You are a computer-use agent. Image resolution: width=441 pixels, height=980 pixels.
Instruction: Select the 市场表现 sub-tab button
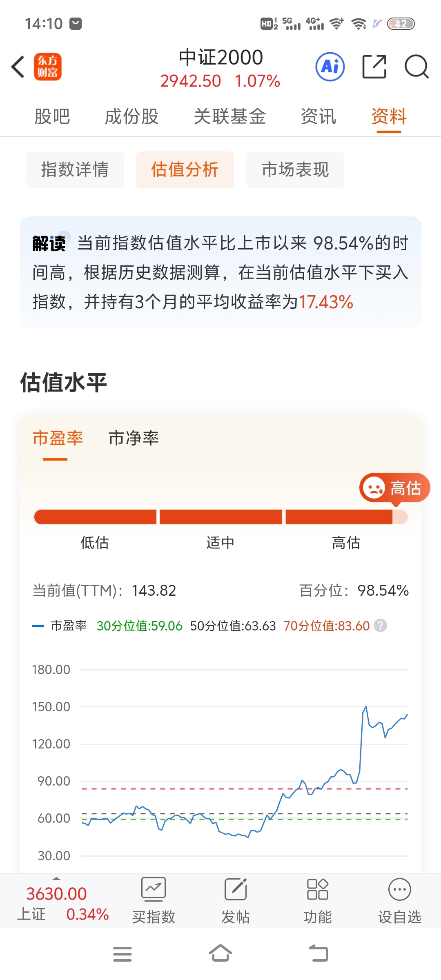(295, 169)
